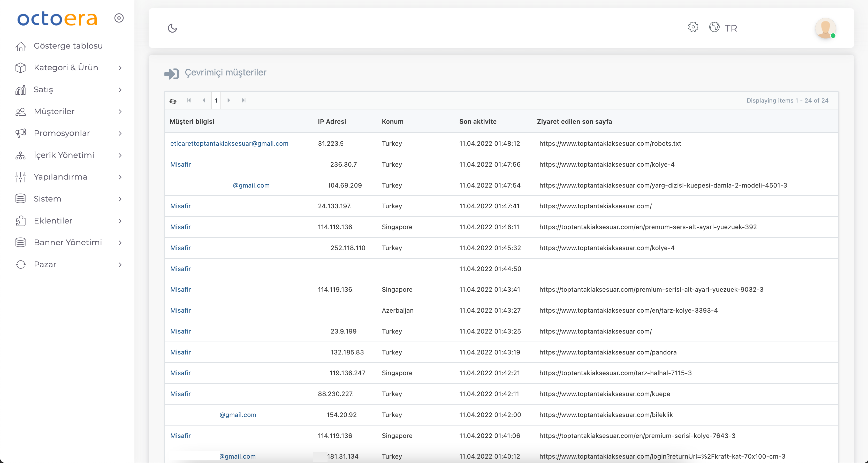Open the user avatar profile menu
Image resolution: width=868 pixels, height=463 pixels.
click(825, 28)
